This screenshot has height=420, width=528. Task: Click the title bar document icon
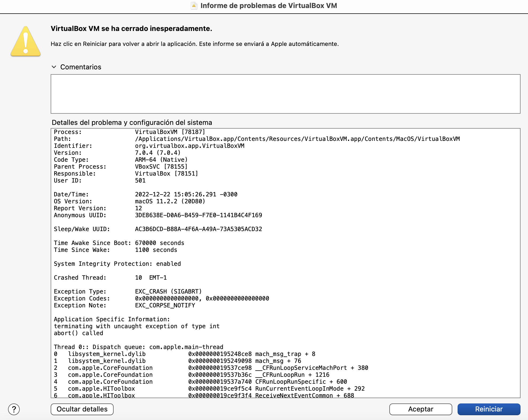click(194, 6)
